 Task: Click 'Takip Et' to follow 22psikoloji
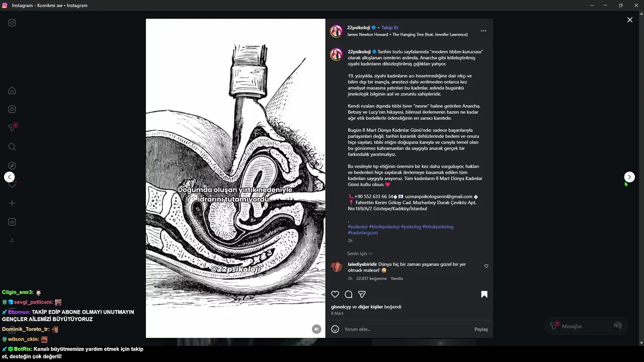tap(389, 28)
